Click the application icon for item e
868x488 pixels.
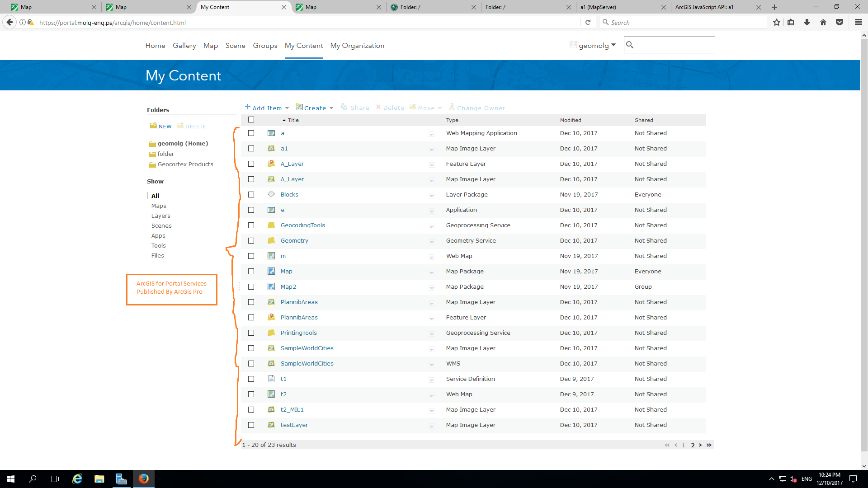(x=271, y=210)
